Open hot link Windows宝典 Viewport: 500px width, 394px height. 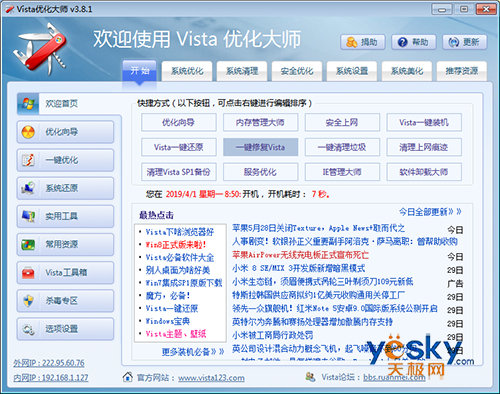pos(168,321)
